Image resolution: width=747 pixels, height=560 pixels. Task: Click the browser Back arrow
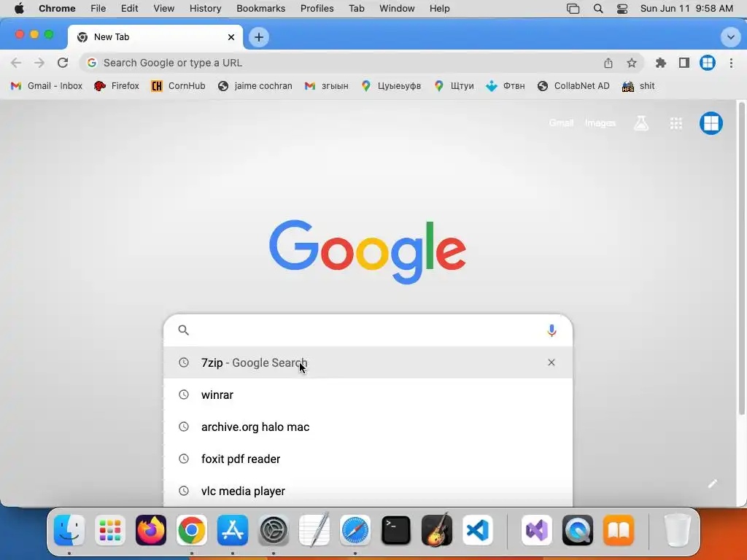coord(16,63)
